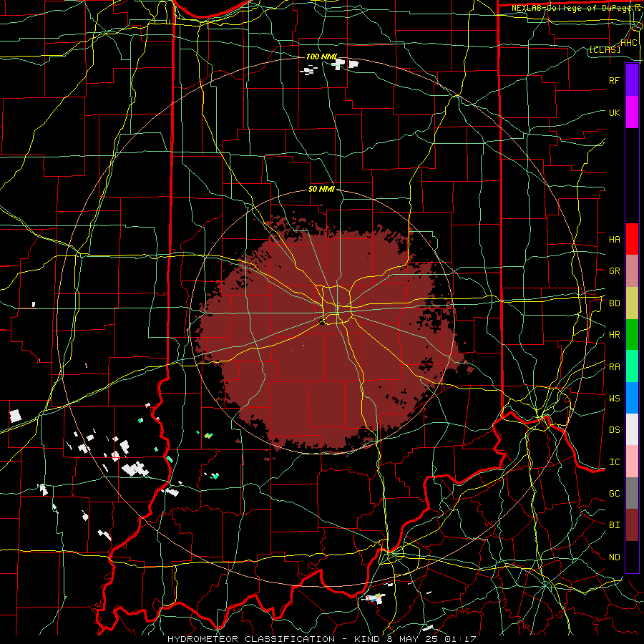Viewport: 644px width, 644px height.
Task: Click the GR legend label
Action: [x=614, y=271]
